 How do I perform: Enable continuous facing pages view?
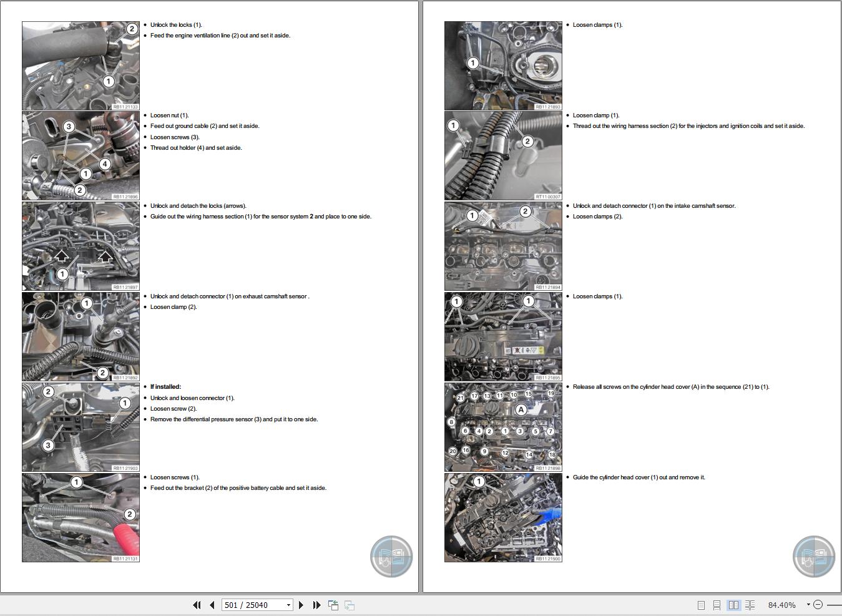pos(750,605)
